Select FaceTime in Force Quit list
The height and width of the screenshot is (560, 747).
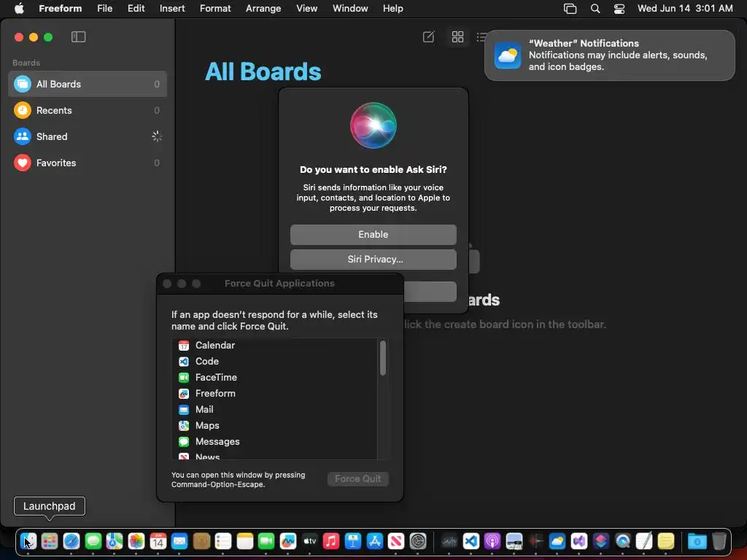click(275, 377)
